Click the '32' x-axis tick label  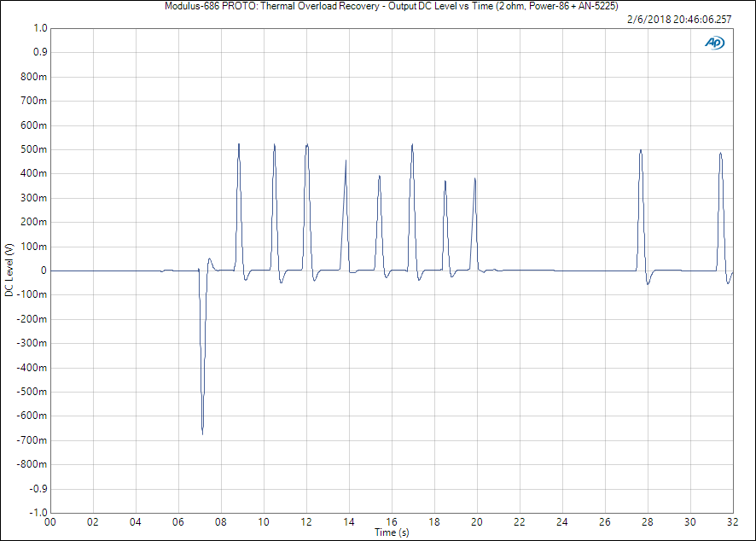tap(733, 521)
